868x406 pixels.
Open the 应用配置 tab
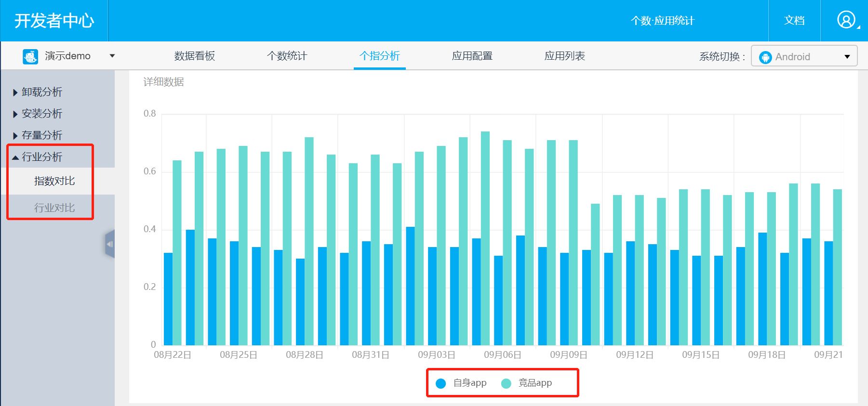472,56
